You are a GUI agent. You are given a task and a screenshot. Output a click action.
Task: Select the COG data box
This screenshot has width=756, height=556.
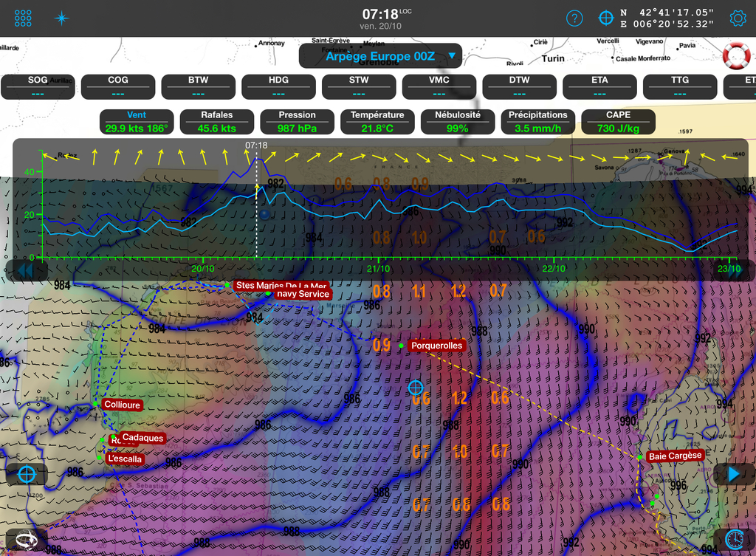[118, 86]
